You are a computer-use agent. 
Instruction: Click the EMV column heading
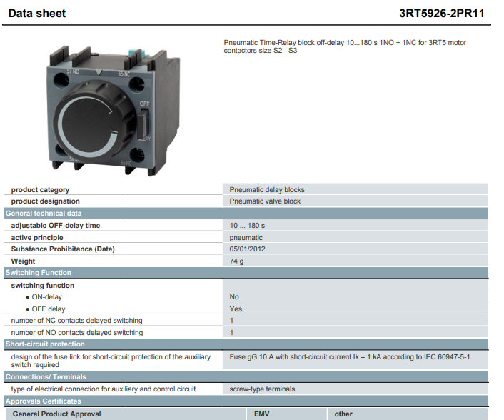262,414
